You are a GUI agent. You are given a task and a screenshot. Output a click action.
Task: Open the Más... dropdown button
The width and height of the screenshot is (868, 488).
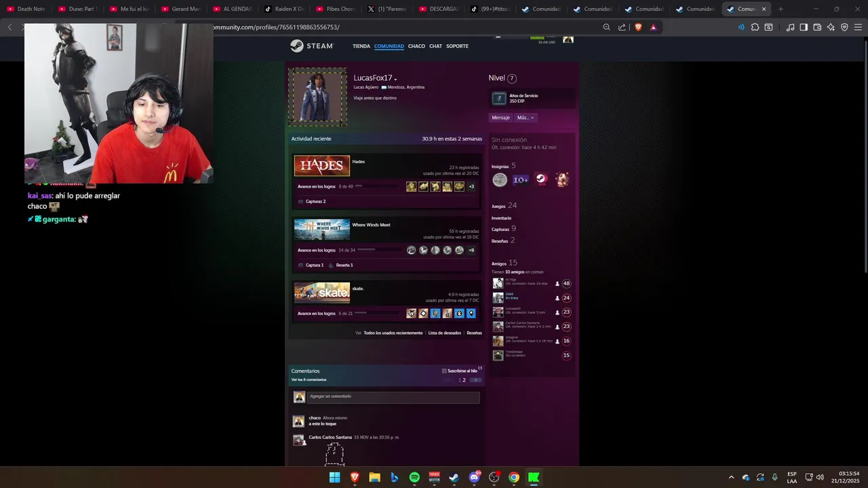526,118
